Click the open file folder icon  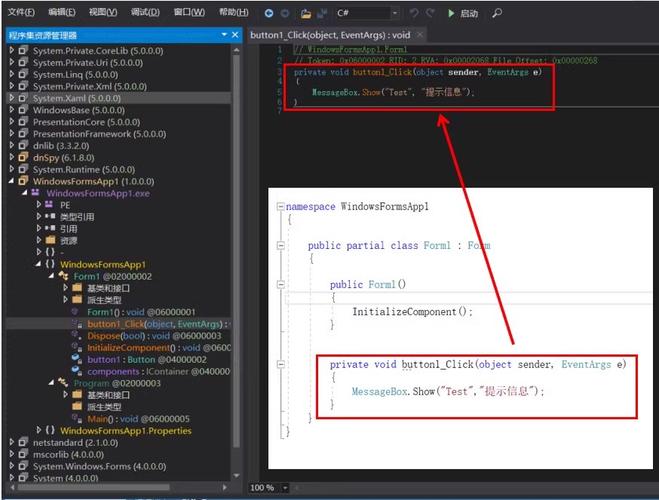coord(306,13)
